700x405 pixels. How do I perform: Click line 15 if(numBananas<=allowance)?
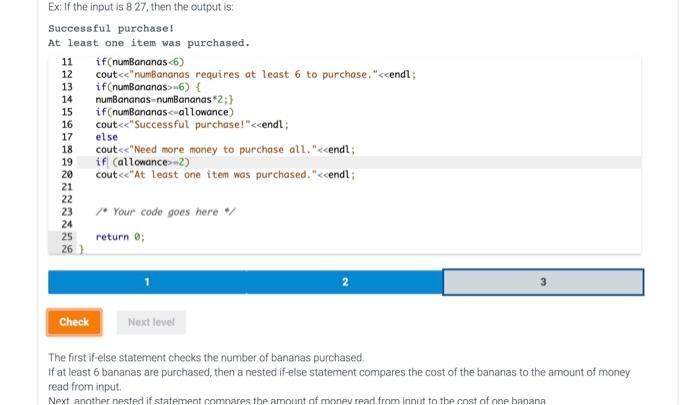(165, 112)
